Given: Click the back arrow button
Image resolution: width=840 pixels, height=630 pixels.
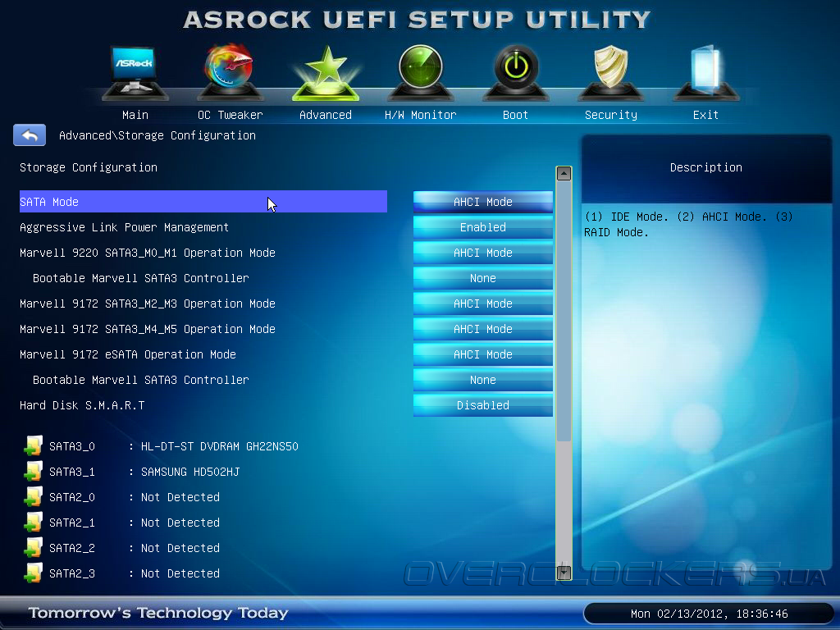Looking at the screenshot, I should pyautogui.click(x=30, y=135).
